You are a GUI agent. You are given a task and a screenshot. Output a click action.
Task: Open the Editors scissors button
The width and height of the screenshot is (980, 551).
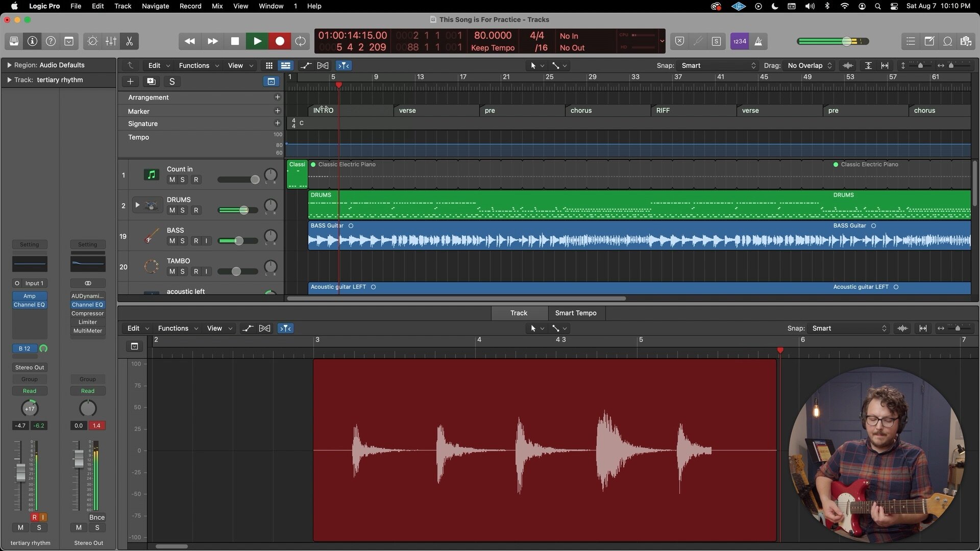(x=129, y=41)
